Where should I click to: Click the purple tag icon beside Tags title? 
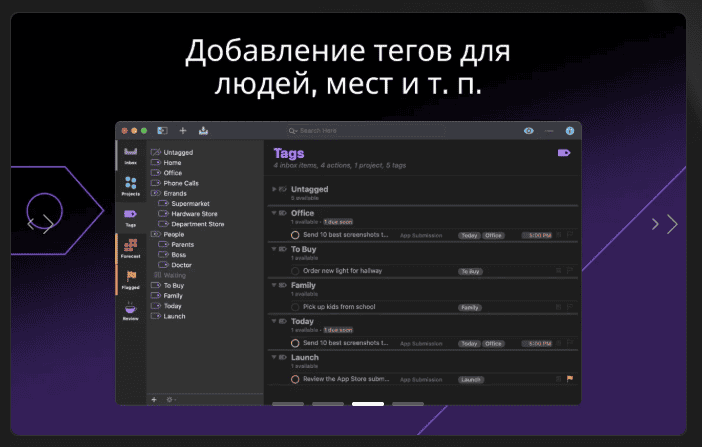pos(564,153)
